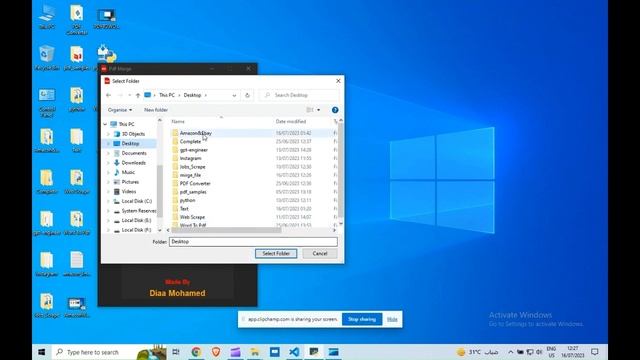
Task: Collapse the This PC tree node
Action: [105, 124]
